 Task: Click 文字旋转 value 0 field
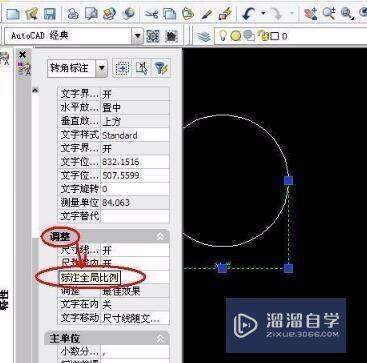click(x=135, y=189)
